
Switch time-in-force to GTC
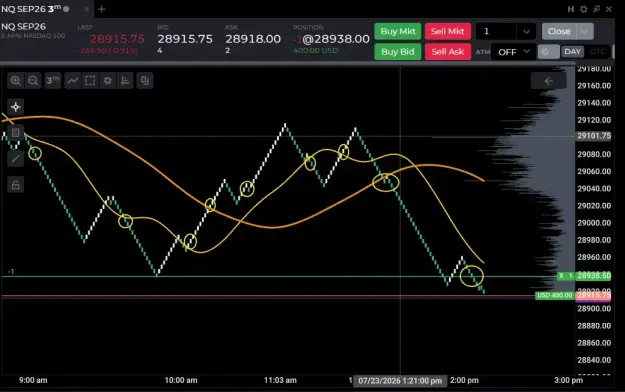point(597,52)
